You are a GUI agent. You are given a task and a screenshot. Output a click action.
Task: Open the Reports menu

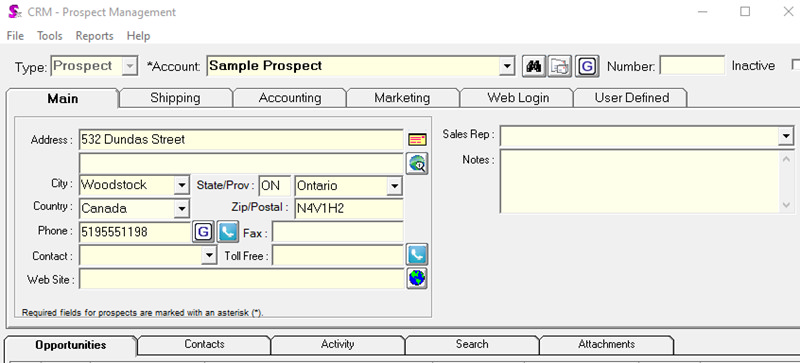tap(94, 36)
